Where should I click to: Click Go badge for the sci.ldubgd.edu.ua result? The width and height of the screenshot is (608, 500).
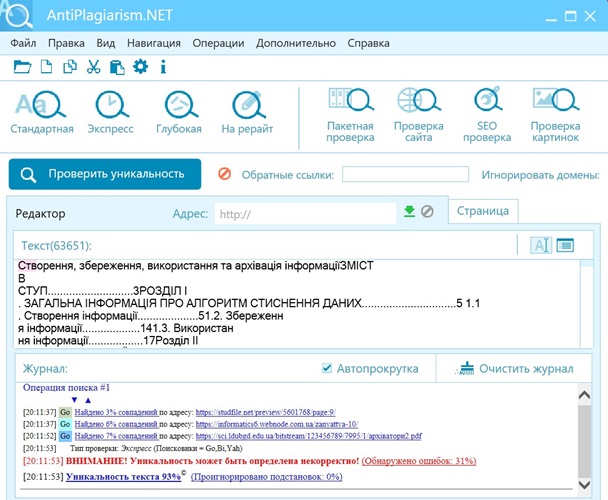65,436
